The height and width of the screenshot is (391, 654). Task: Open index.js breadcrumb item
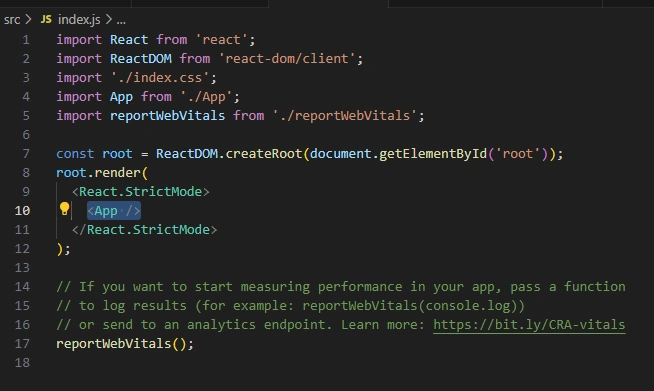click(x=79, y=20)
